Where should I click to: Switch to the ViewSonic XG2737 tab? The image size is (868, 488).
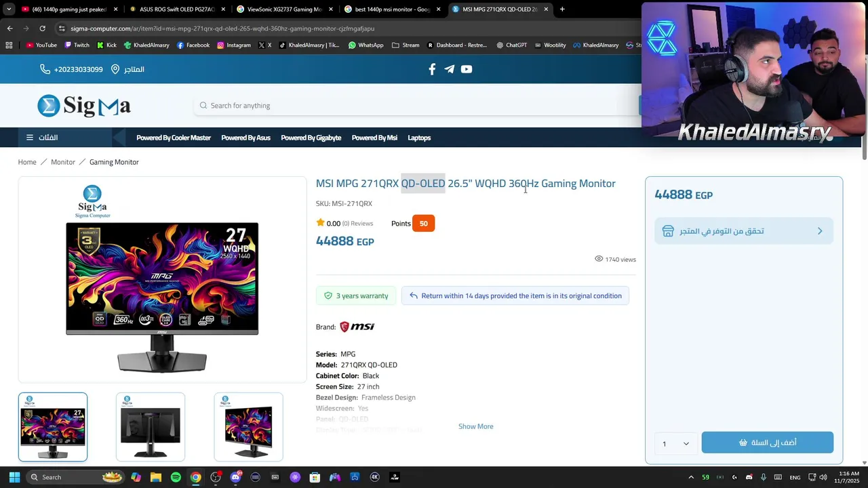click(283, 9)
